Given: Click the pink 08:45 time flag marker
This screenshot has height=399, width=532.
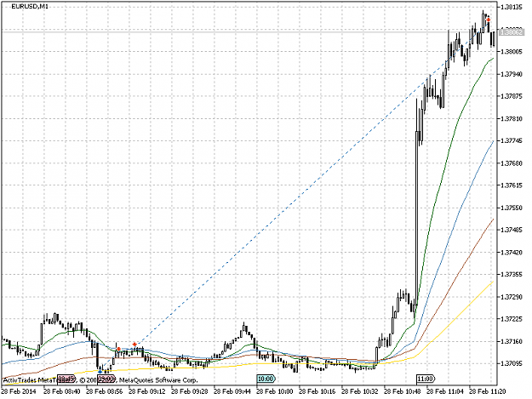Looking at the screenshot, I should [66, 379].
